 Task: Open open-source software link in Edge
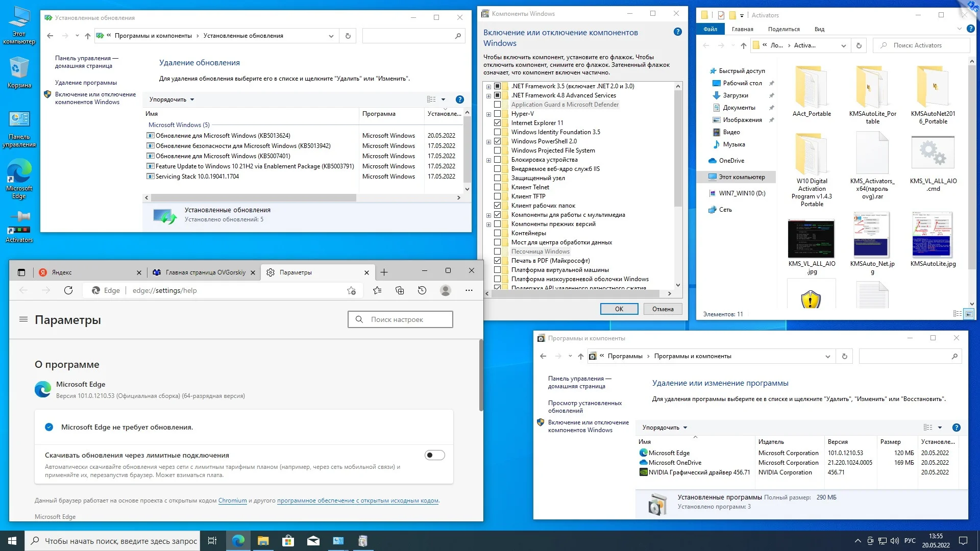tap(357, 500)
